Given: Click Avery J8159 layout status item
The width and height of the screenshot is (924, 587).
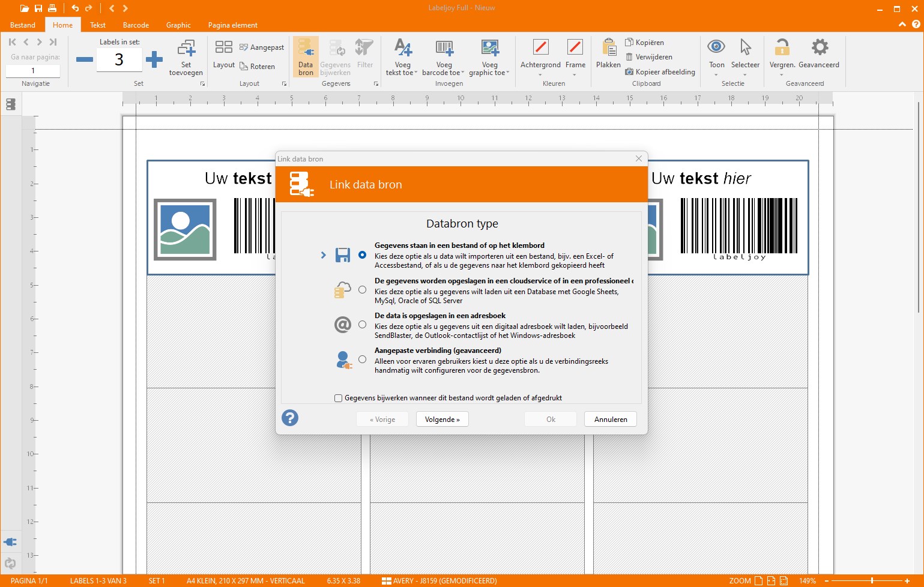Looking at the screenshot, I should (x=439, y=581).
